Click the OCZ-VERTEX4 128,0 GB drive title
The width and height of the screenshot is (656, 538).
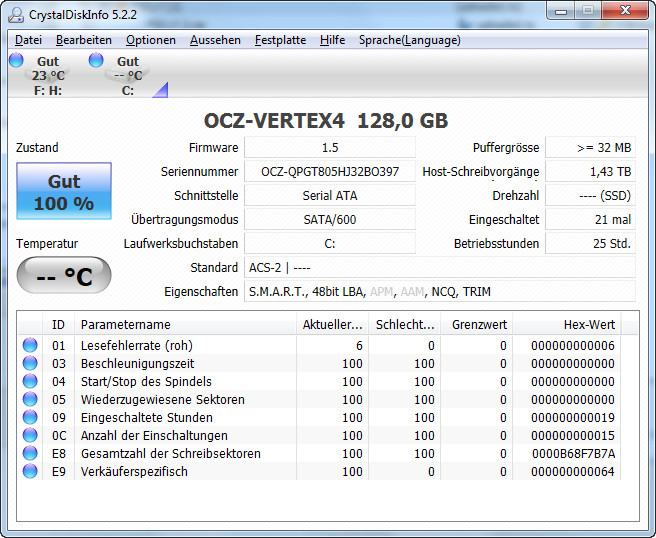point(326,120)
